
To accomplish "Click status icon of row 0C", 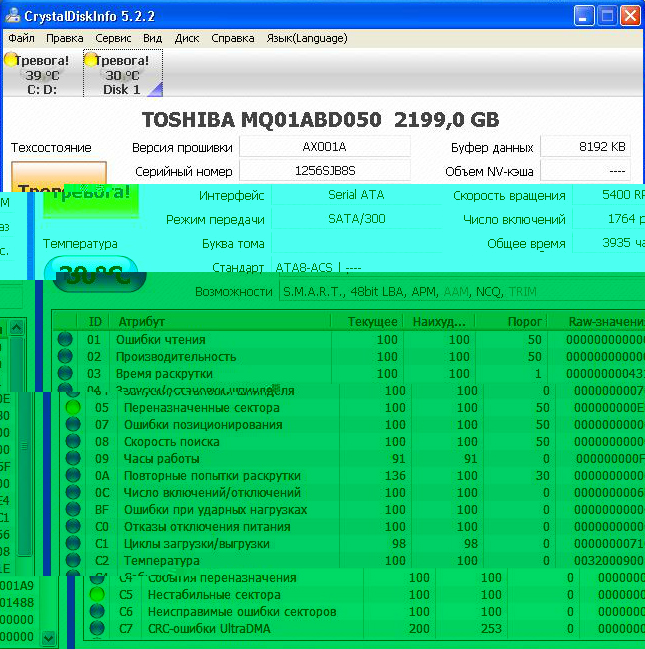I will click(73, 492).
